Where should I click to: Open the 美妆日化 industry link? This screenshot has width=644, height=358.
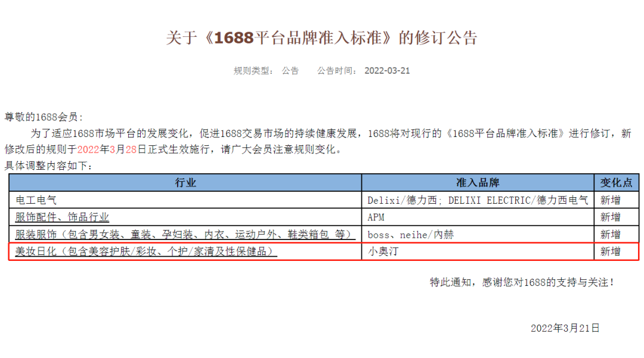click(146, 251)
